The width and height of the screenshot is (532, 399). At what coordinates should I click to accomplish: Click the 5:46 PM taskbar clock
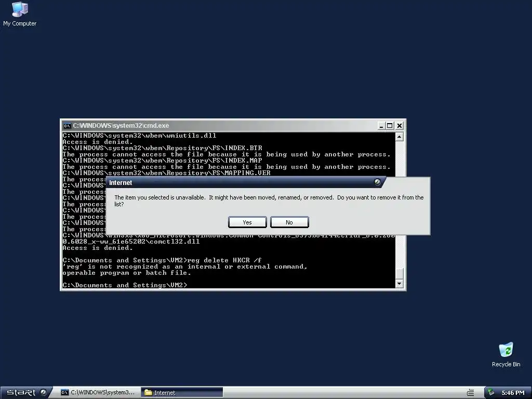pos(513,393)
